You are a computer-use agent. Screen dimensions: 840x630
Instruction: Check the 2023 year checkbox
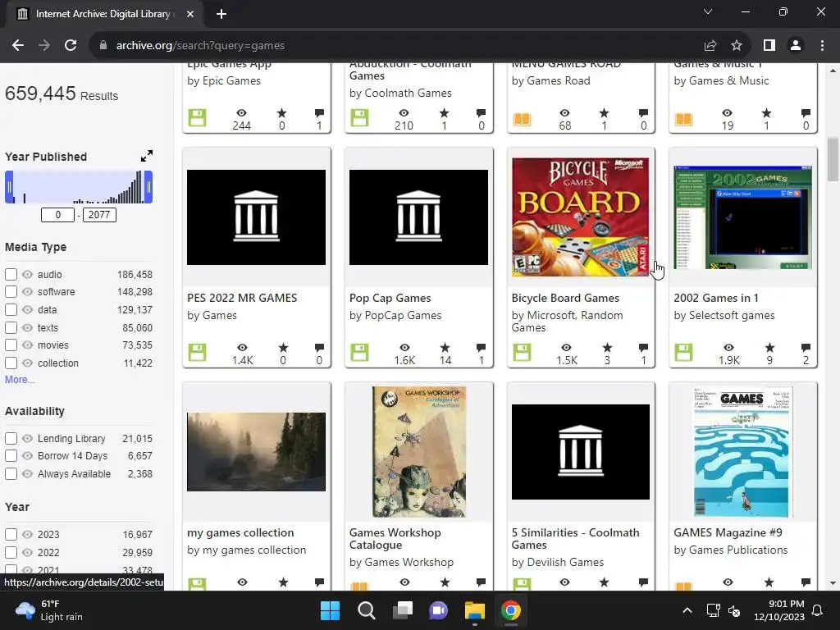11,535
